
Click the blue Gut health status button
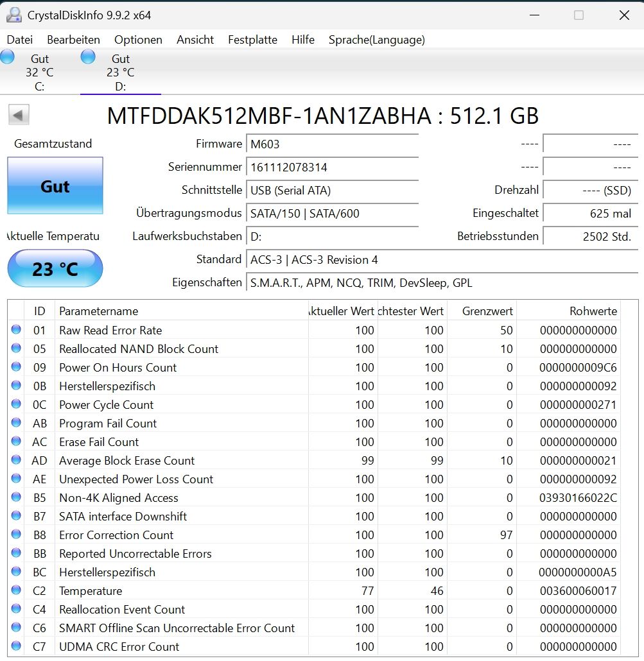tap(55, 185)
